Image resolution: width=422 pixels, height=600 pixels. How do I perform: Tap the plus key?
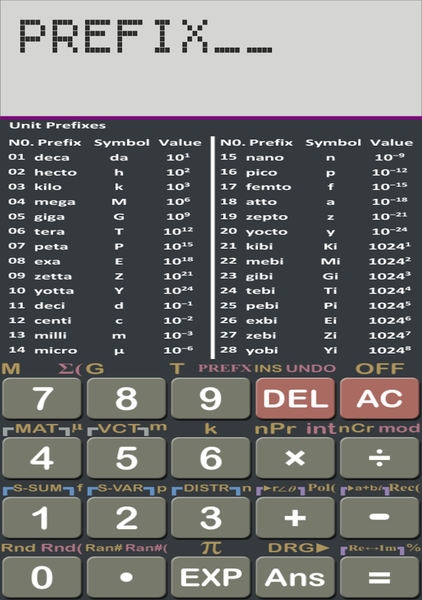pos(295,518)
